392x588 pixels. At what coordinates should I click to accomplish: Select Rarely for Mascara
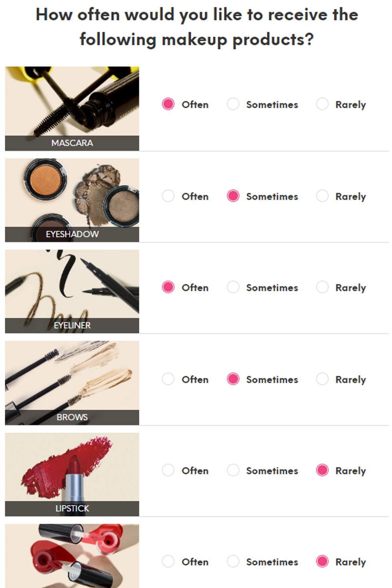322,104
